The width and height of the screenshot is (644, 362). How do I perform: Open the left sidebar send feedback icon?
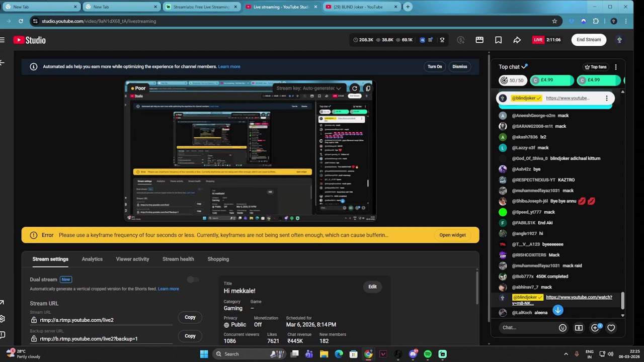click(x=2, y=335)
